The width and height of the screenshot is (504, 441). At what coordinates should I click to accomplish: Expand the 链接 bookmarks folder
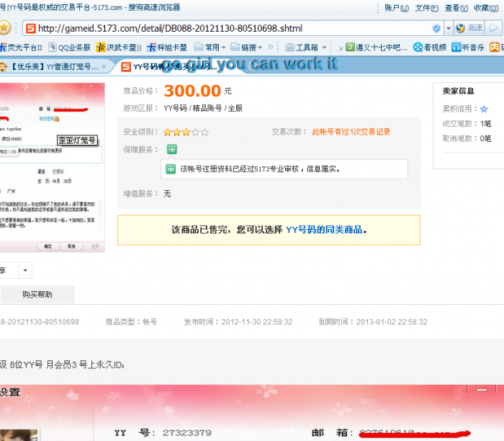coord(246,48)
